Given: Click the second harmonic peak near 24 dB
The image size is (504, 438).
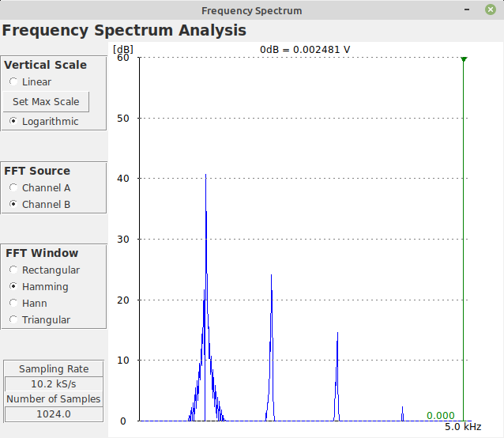Looking at the screenshot, I should click(x=271, y=277).
